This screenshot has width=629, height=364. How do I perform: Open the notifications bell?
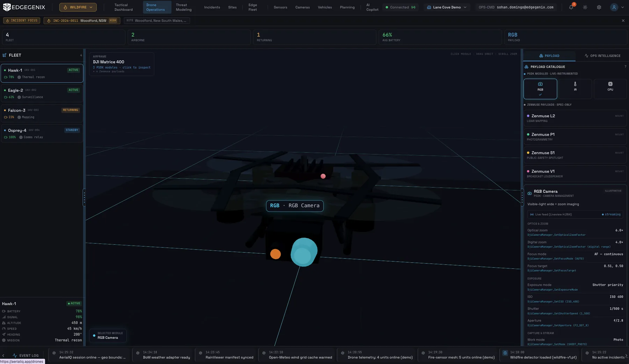[x=571, y=7]
